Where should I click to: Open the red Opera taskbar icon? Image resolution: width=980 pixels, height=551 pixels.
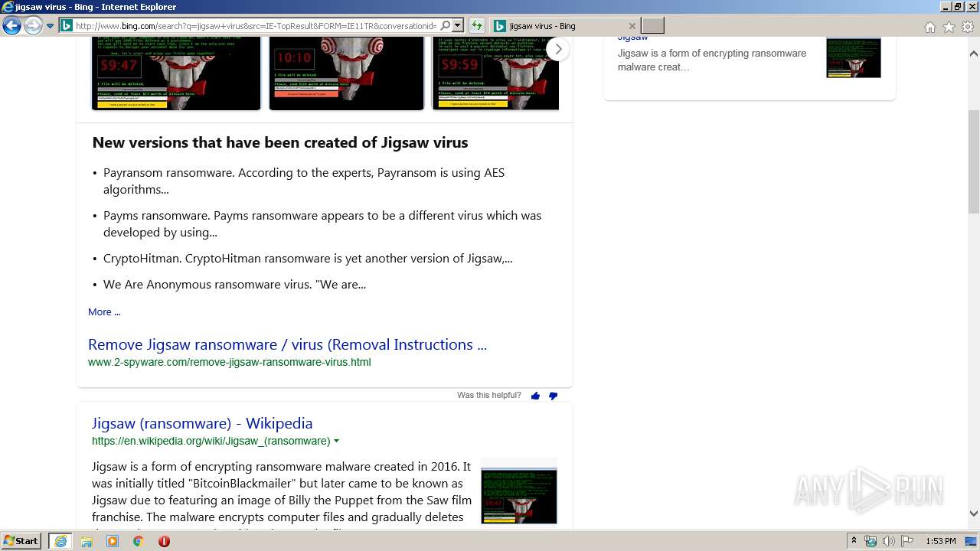tap(164, 541)
